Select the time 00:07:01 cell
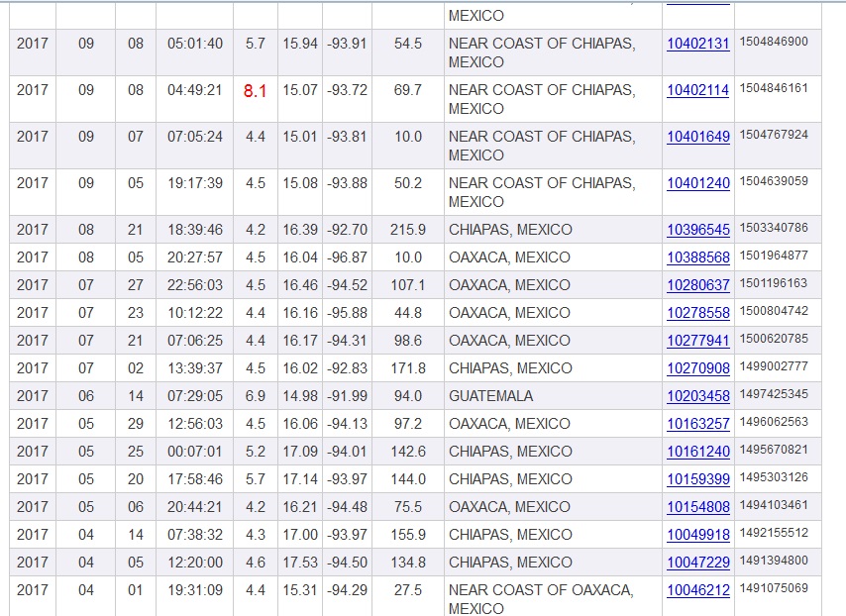 [195, 452]
